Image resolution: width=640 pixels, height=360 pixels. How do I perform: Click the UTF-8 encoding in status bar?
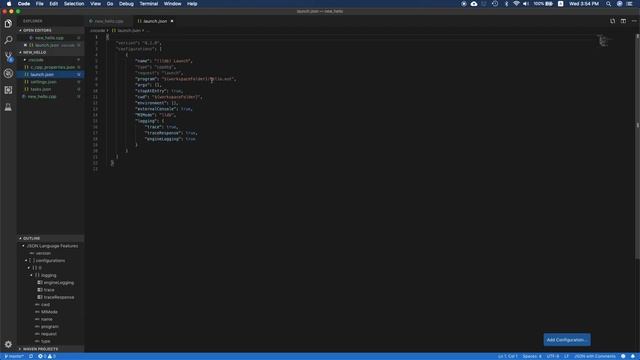(553, 356)
